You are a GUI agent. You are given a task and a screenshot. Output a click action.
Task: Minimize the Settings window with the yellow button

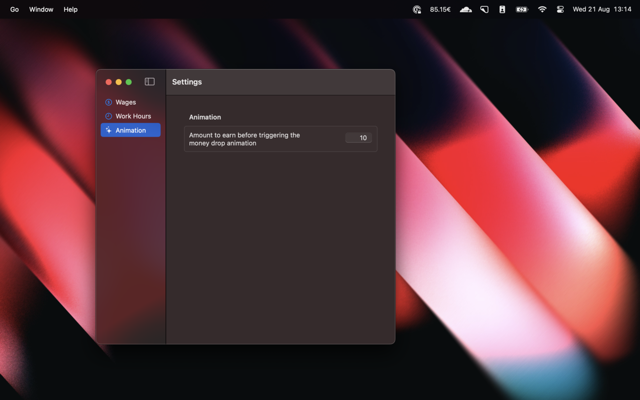(119, 82)
